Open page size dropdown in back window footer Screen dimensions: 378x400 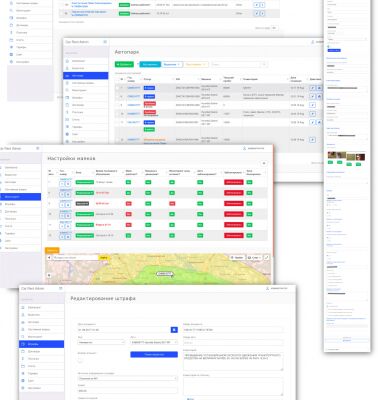275,28
